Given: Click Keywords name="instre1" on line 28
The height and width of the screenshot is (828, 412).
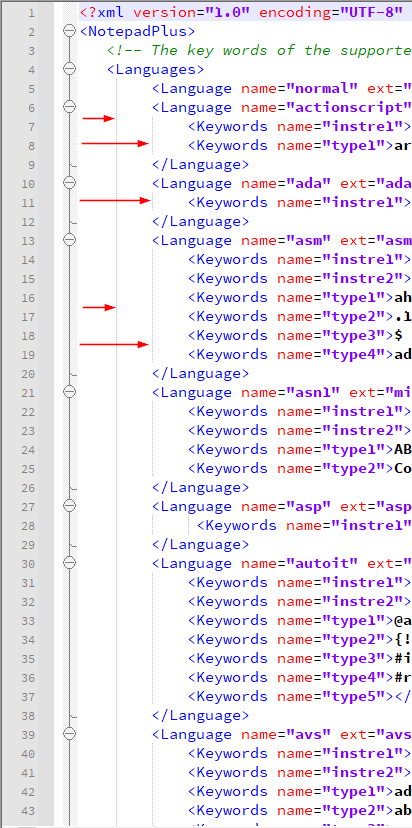Looking at the screenshot, I should tap(304, 526).
